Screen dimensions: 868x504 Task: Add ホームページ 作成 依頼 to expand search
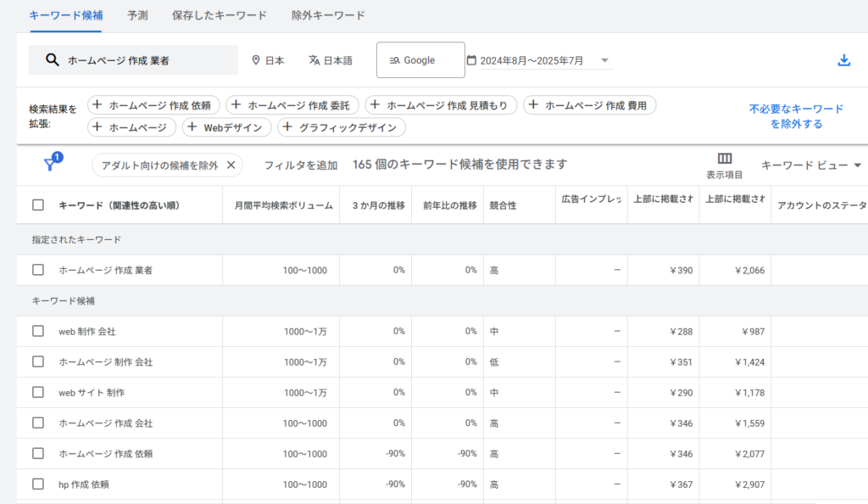click(x=153, y=105)
